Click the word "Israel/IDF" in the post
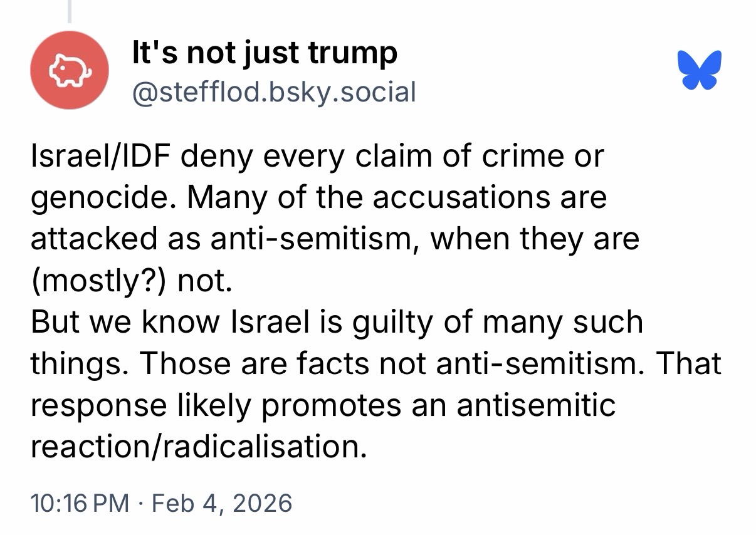 (102, 155)
